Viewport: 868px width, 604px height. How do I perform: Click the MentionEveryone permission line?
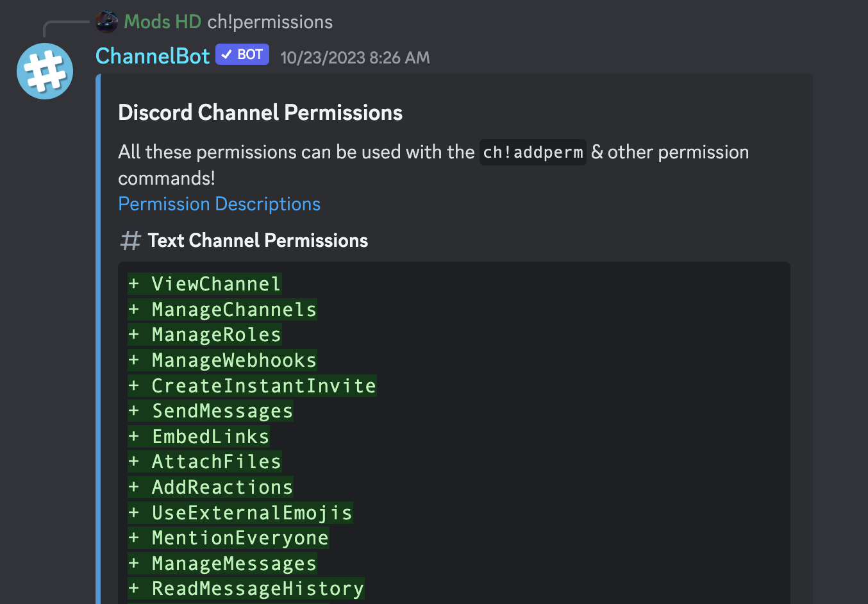point(229,538)
